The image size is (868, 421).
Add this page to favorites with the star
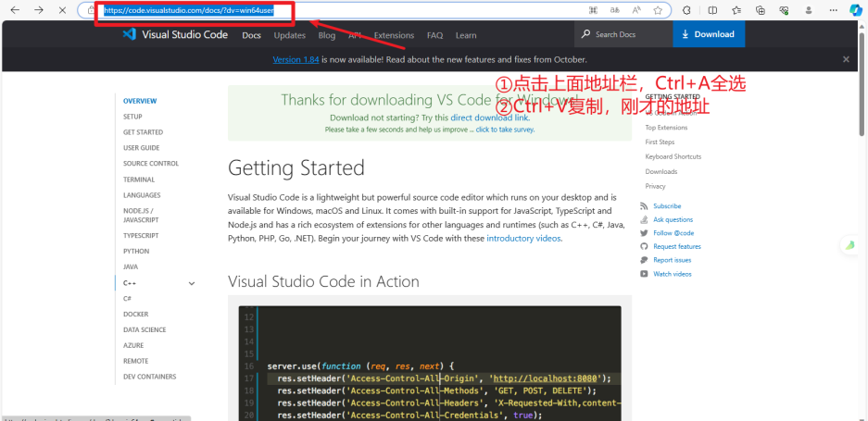pos(658,10)
